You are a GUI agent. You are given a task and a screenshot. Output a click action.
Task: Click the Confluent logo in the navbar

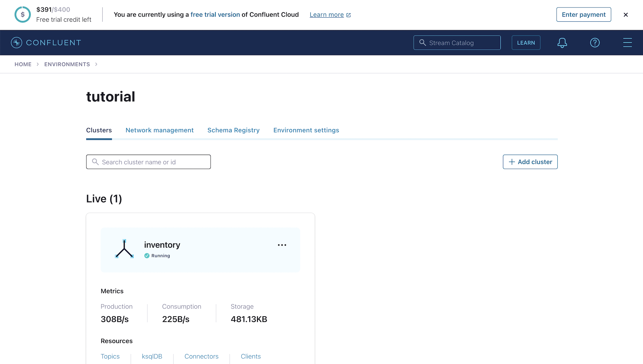[46, 42]
